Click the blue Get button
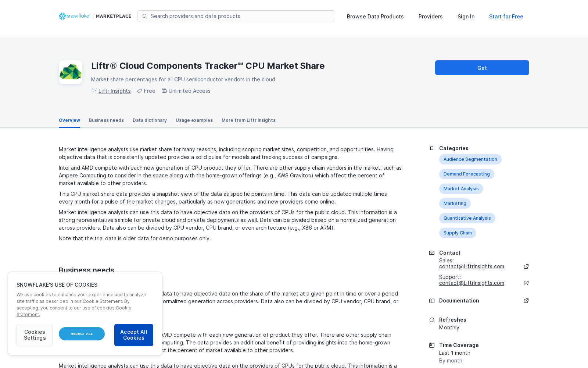 [x=482, y=68]
